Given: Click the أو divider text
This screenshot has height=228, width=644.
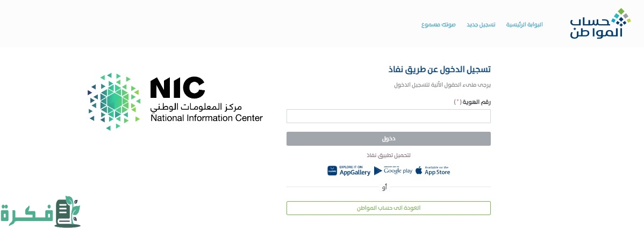Looking at the screenshot, I should 384,187.
